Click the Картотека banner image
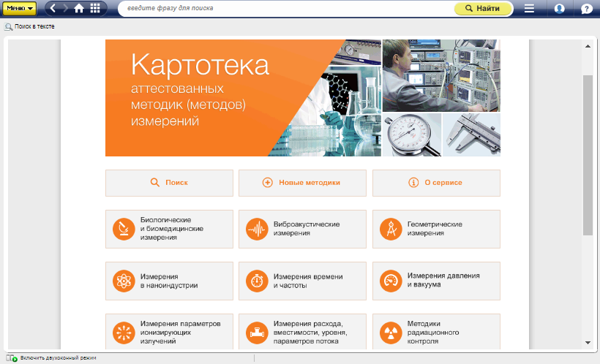600x364 pixels. tap(302, 98)
